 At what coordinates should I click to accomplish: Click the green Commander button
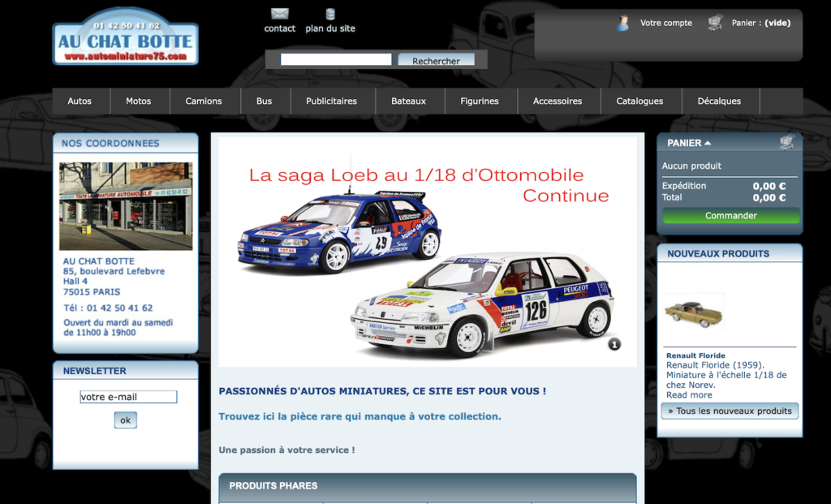point(730,216)
